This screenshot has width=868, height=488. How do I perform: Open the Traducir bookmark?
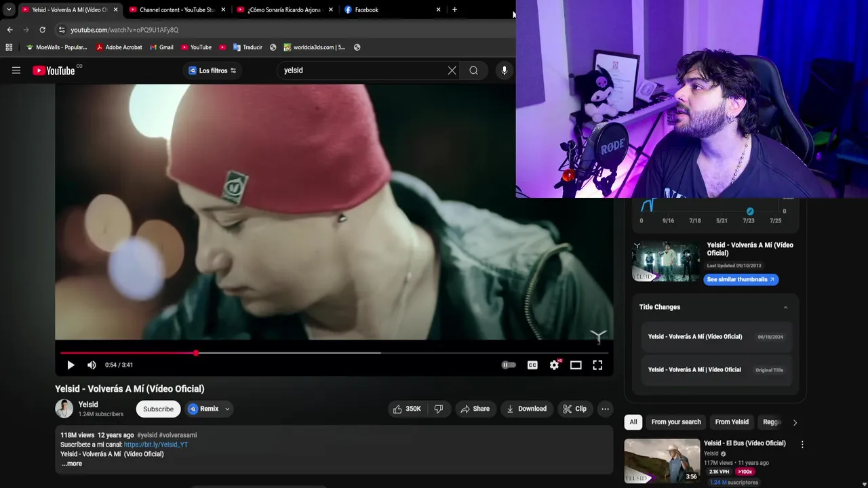248,47
